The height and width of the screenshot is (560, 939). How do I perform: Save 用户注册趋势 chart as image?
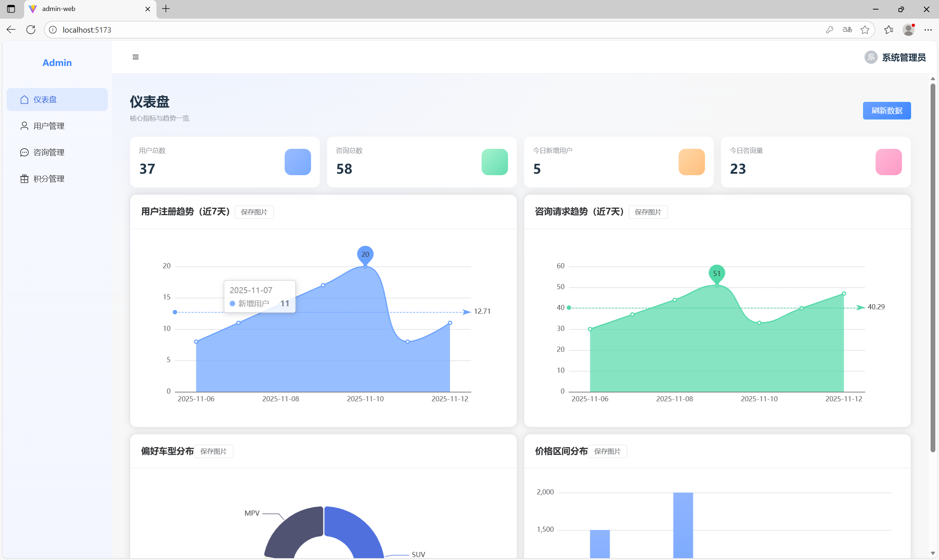[x=254, y=212]
